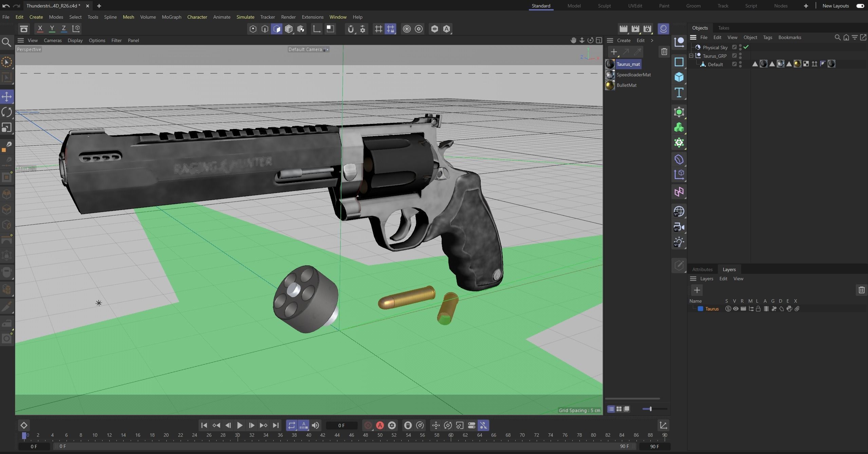Toggle Y axis lock
Image resolution: width=868 pixels, height=454 pixels.
(x=52, y=29)
